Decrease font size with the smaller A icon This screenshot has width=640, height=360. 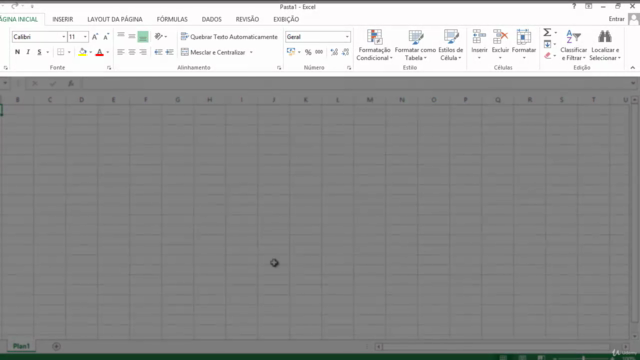[x=106, y=37]
